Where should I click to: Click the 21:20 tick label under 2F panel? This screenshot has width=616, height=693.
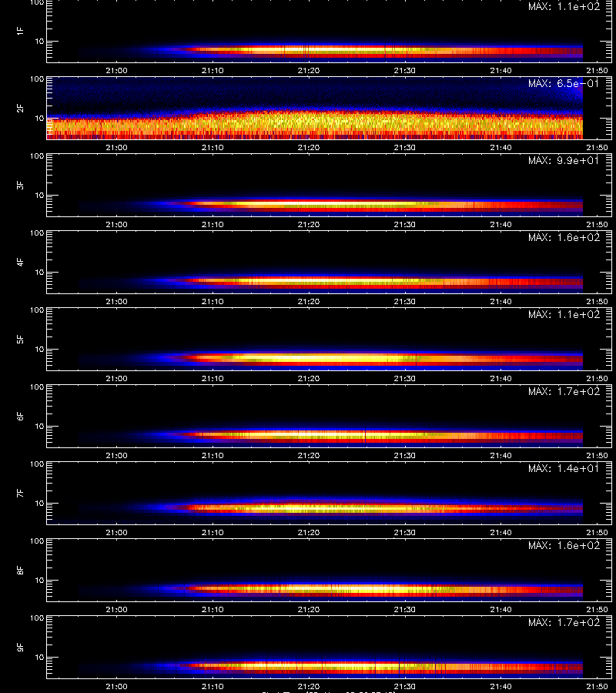point(309,148)
